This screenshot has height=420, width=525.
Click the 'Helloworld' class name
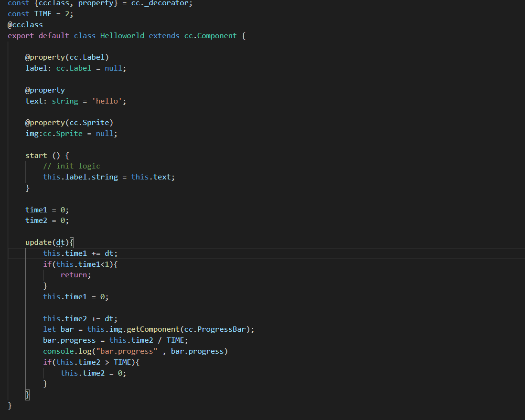pos(122,36)
